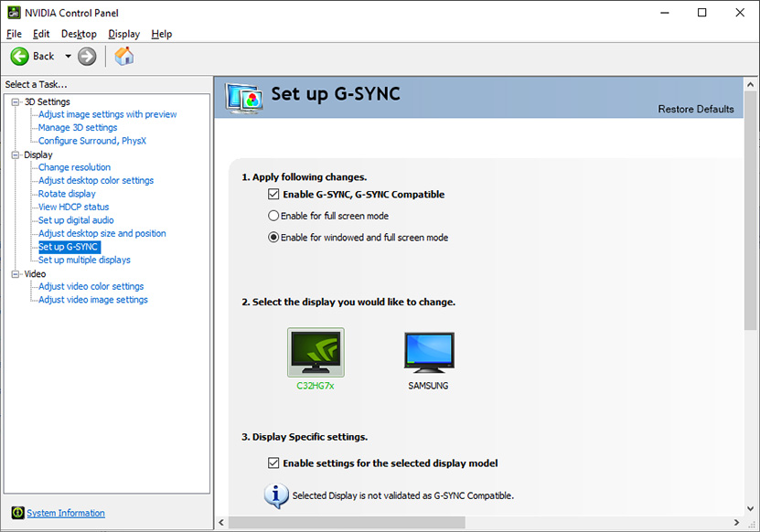Screen dimensions: 760x532
Task: Click the Back button label
Action: click(x=44, y=56)
